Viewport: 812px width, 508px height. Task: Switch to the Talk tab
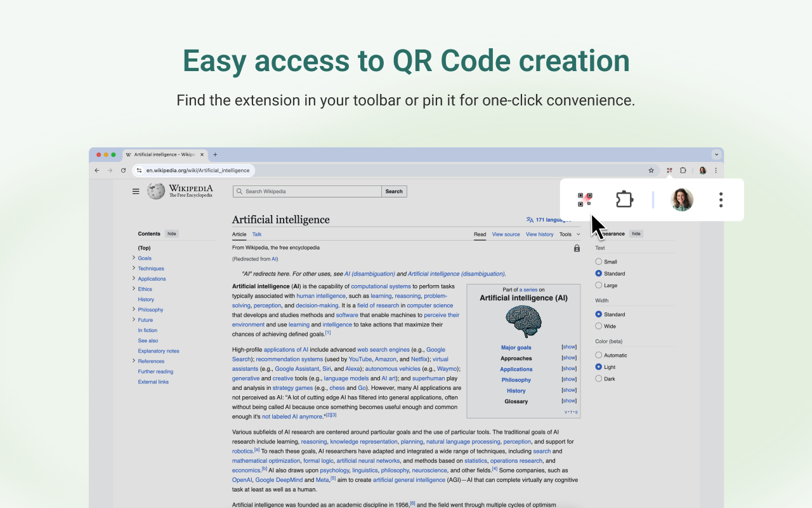(x=256, y=234)
